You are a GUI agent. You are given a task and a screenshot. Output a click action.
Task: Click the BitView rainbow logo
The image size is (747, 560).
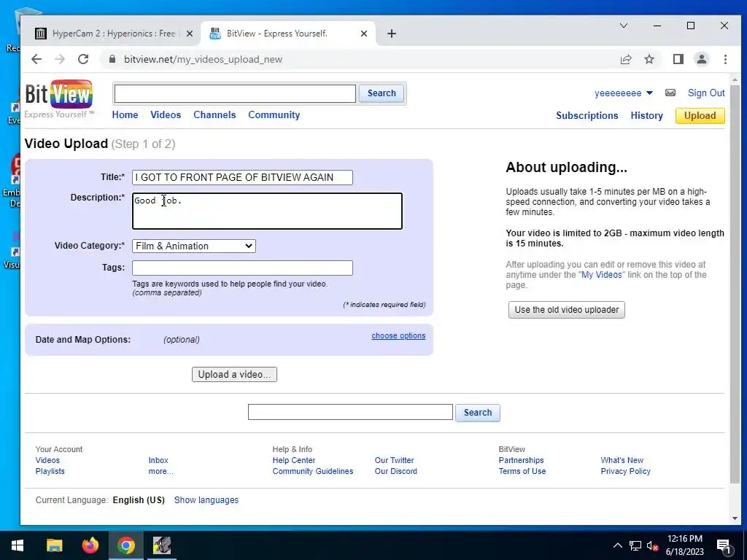click(x=59, y=94)
